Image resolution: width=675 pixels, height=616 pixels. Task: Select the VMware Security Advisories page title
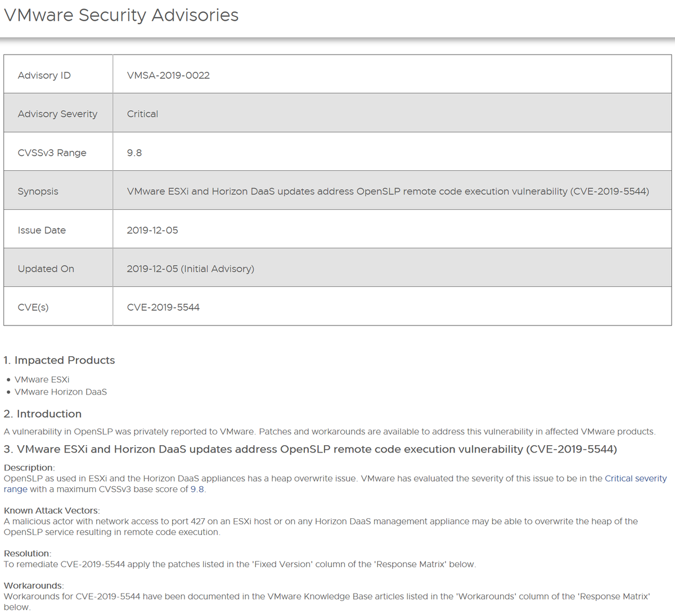[121, 15]
